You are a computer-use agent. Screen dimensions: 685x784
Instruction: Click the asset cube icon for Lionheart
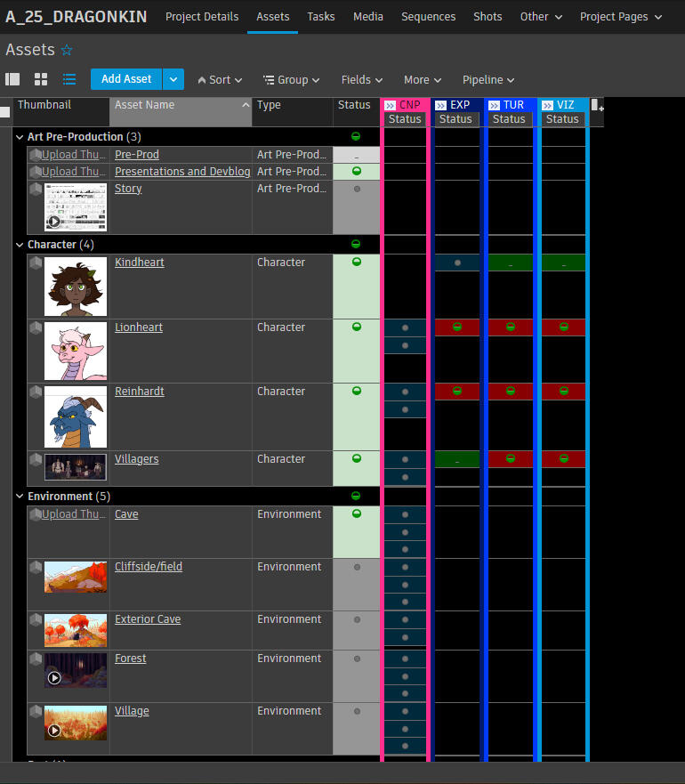tap(36, 327)
